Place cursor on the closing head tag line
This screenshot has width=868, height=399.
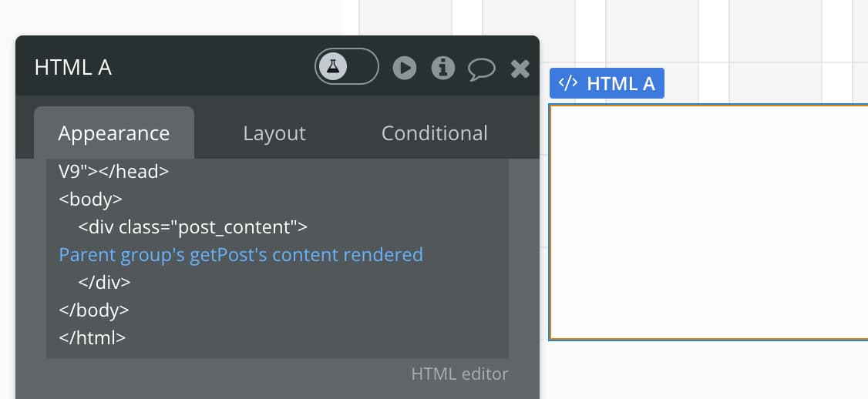click(113, 172)
